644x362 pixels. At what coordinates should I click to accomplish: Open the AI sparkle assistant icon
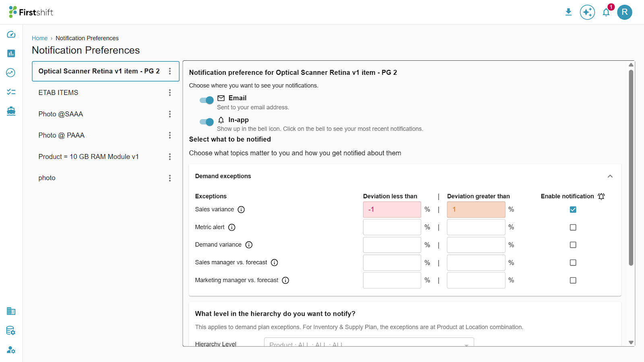587,12
